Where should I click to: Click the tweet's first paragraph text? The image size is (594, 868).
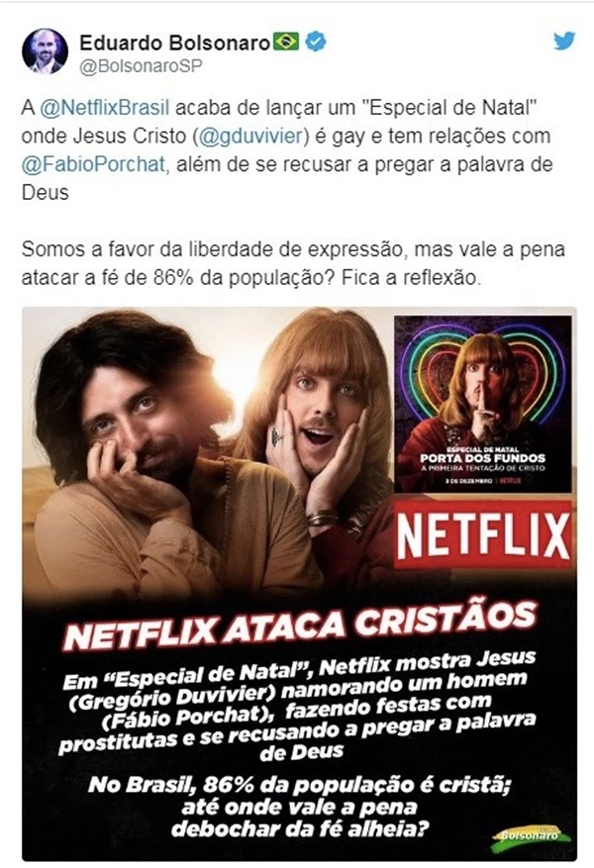pyautogui.click(x=287, y=150)
